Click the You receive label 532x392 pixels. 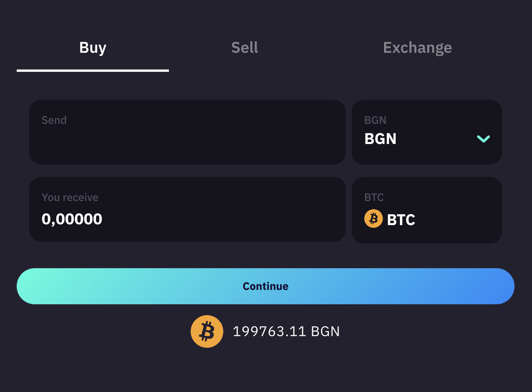pos(70,198)
